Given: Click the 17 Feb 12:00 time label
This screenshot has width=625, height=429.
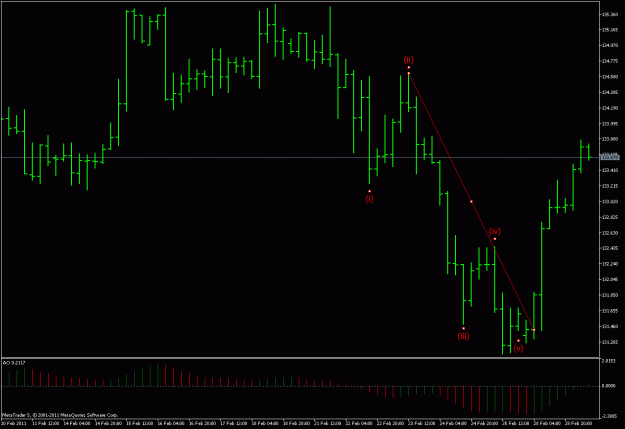Looking at the screenshot, I should (233, 423).
